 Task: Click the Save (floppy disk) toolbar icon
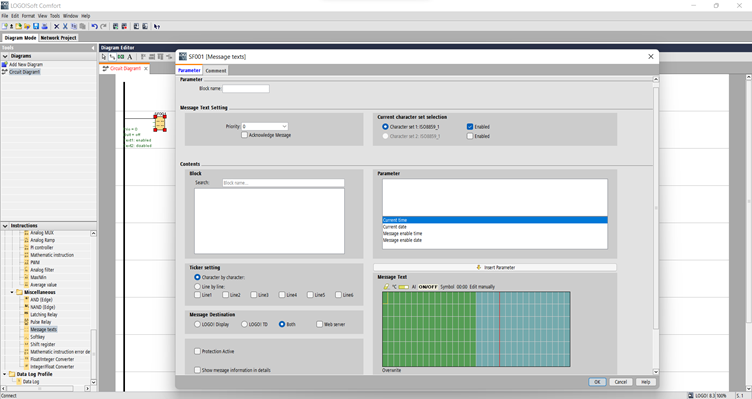pos(36,26)
